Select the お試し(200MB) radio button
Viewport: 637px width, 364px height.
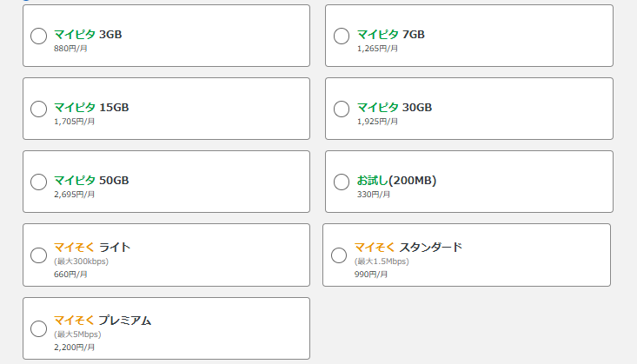click(x=342, y=182)
